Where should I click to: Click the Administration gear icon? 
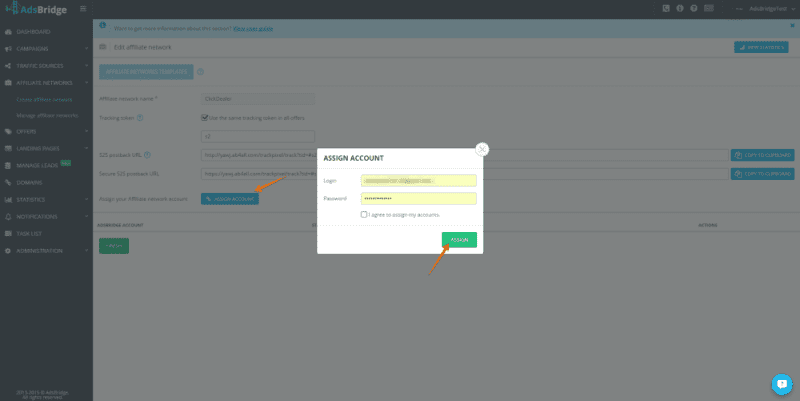[x=8, y=251]
